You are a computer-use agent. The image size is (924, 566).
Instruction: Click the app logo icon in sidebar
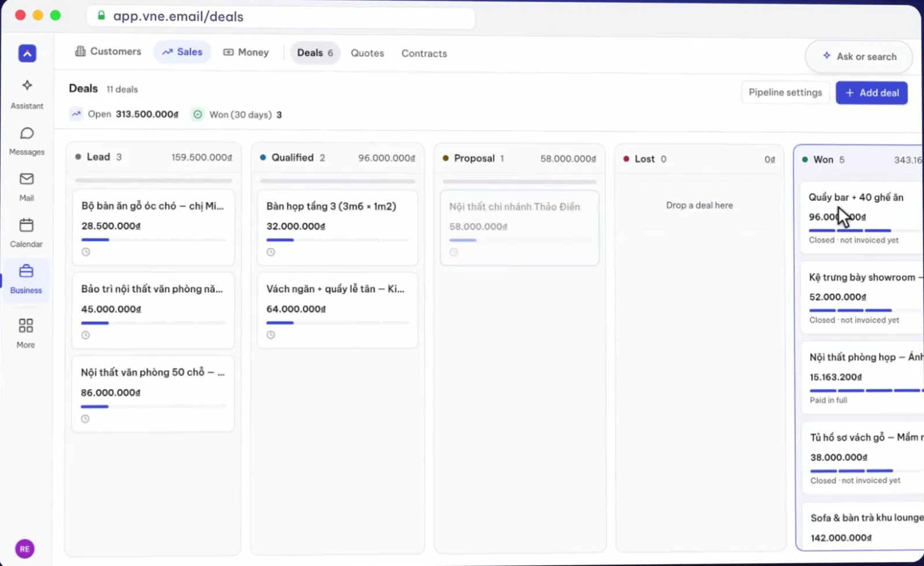[x=27, y=53]
